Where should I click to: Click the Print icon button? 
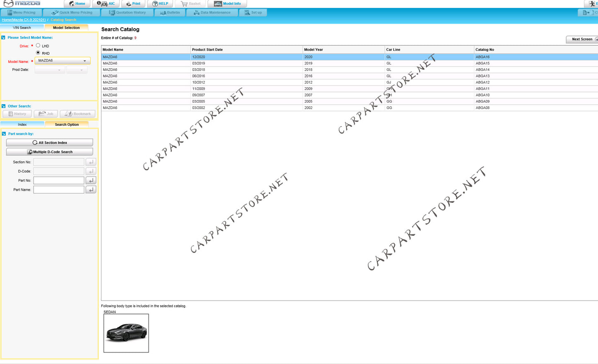click(129, 4)
